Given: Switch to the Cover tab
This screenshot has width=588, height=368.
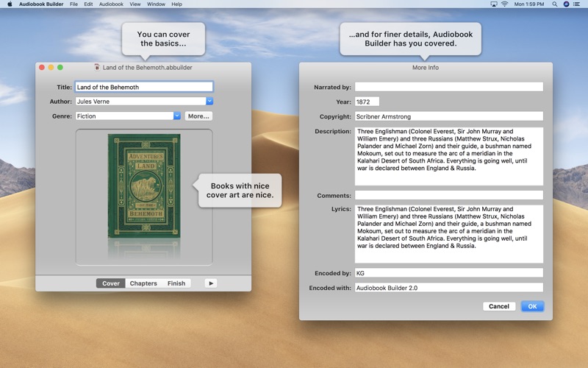Looking at the screenshot, I should (111, 283).
